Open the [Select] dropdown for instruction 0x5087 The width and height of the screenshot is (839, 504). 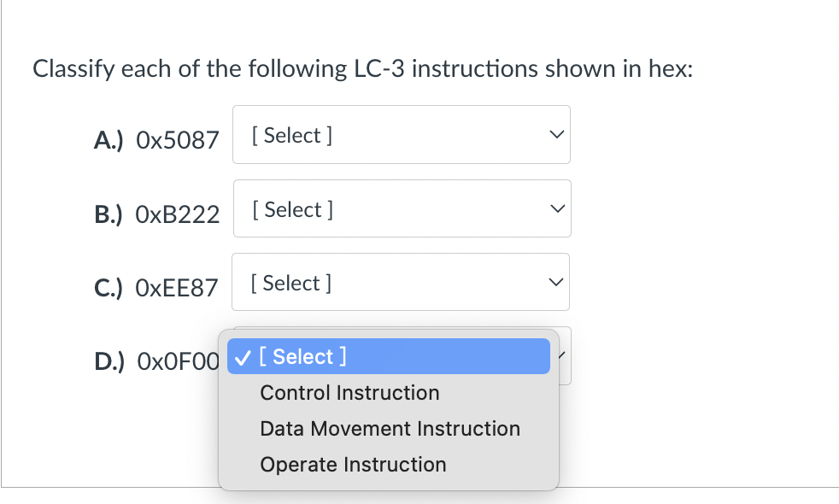pos(402,134)
